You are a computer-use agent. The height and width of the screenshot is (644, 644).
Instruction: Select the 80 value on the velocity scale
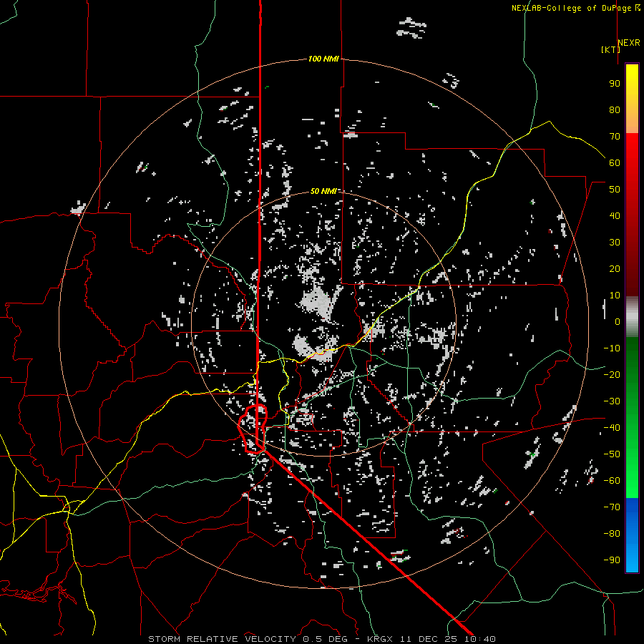click(x=615, y=109)
